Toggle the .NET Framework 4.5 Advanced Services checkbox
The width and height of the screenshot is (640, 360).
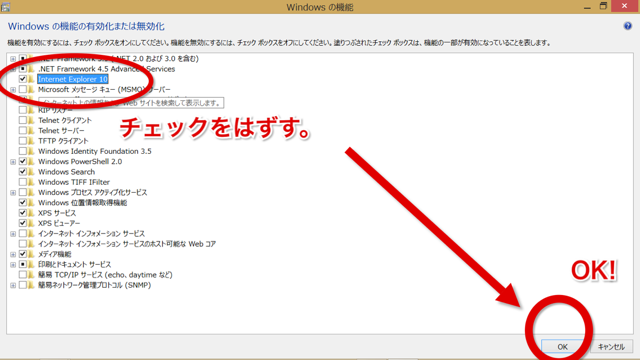[23, 69]
